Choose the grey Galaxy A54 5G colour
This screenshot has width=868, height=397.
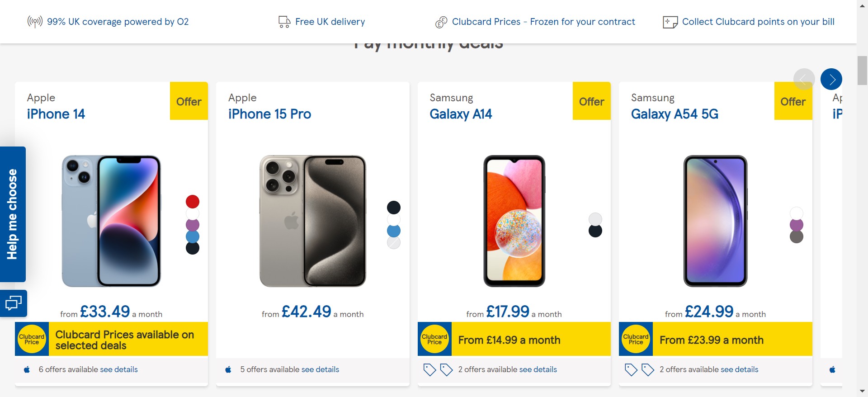(797, 236)
